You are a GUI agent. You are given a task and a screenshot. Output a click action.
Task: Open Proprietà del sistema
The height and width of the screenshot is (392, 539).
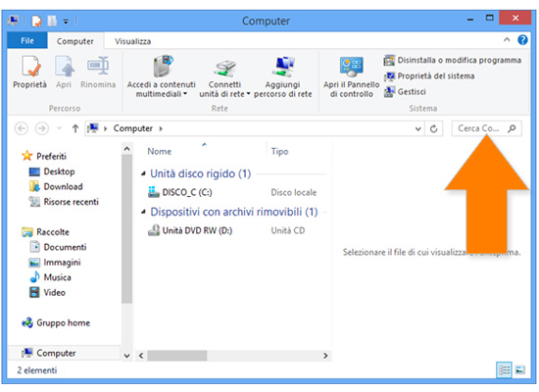(x=429, y=76)
